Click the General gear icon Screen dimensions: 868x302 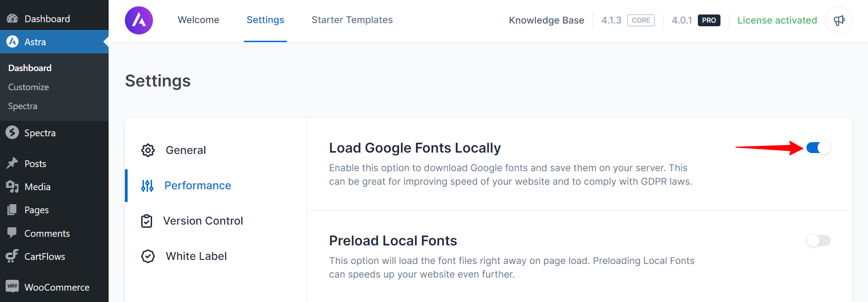coord(148,150)
